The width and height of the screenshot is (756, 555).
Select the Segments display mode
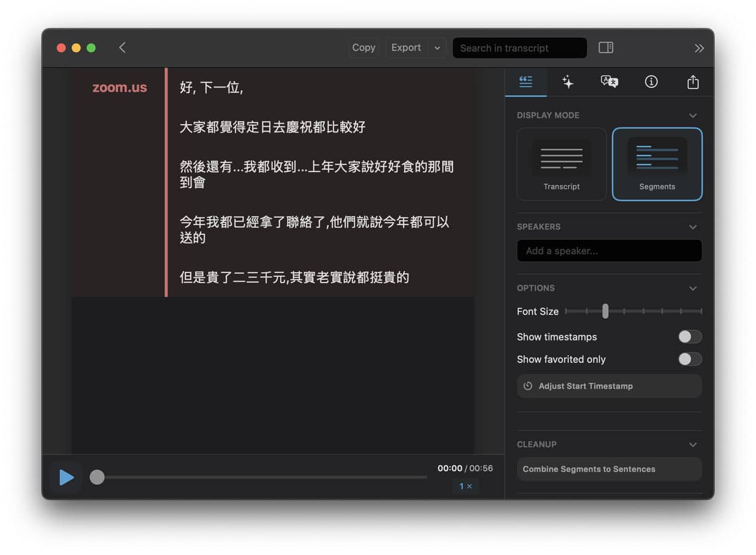point(657,164)
